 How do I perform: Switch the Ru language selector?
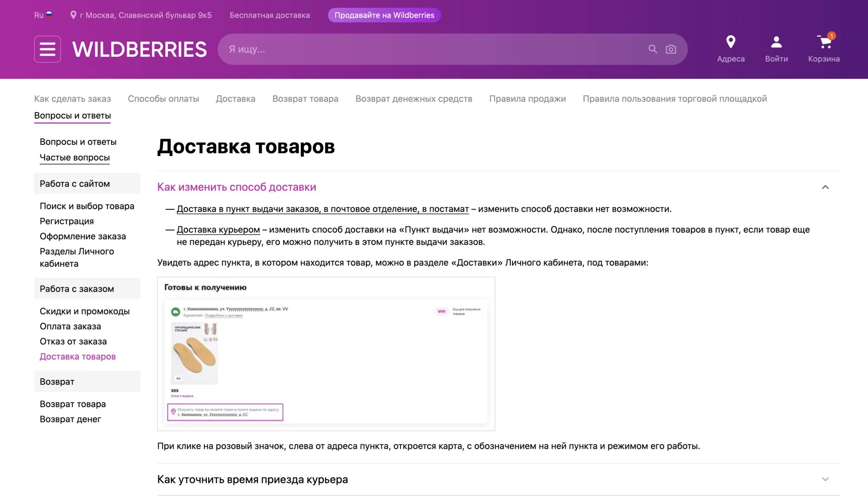[39, 15]
